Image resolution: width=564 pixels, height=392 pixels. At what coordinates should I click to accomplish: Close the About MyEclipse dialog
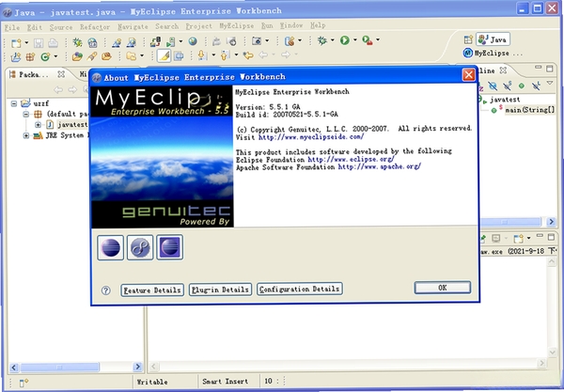tap(469, 75)
